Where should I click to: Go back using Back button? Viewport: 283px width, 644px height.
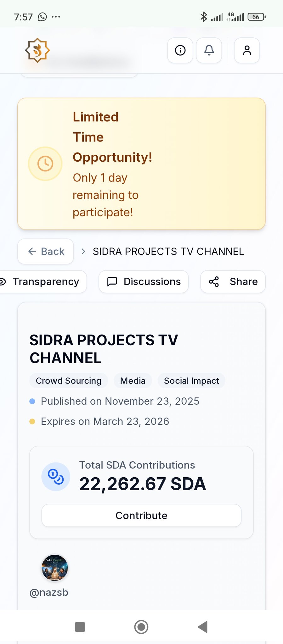[x=46, y=252]
